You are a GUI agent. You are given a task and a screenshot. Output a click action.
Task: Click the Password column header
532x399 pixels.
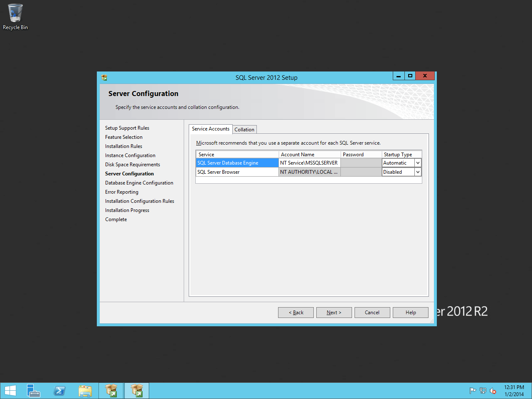tap(361, 155)
